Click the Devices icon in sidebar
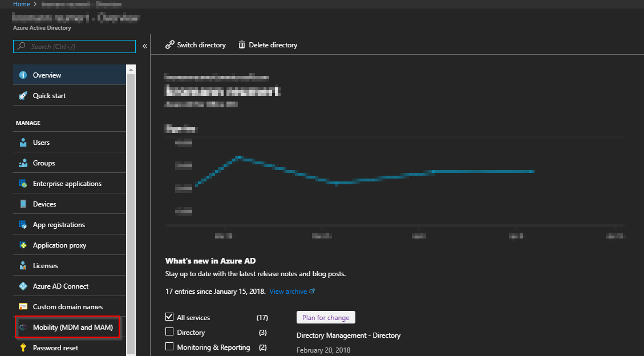644x356 pixels. [x=23, y=204]
